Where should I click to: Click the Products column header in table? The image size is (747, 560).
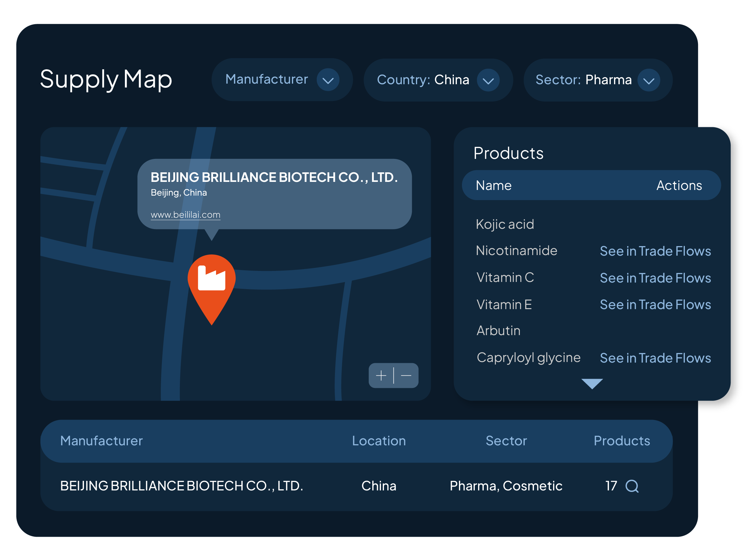point(622,441)
